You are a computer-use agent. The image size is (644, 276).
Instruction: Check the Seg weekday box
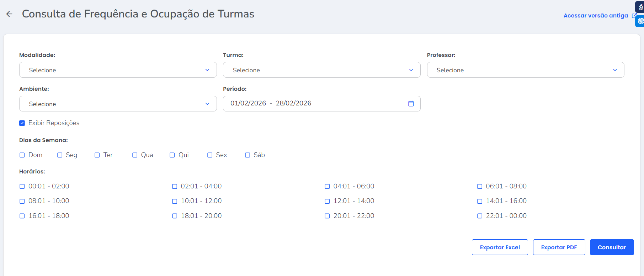pos(60,155)
